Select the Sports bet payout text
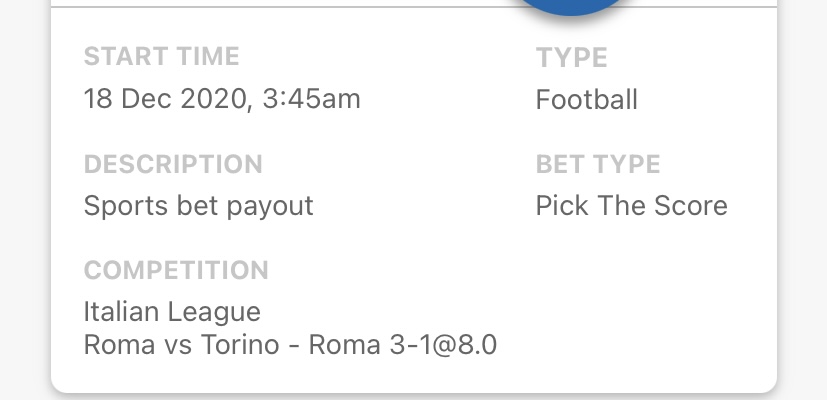 198,206
